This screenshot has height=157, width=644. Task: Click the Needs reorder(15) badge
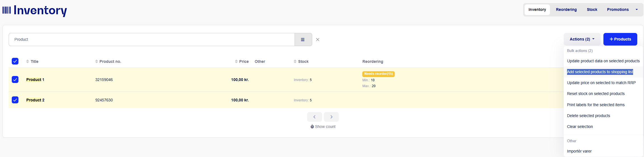coord(379,74)
